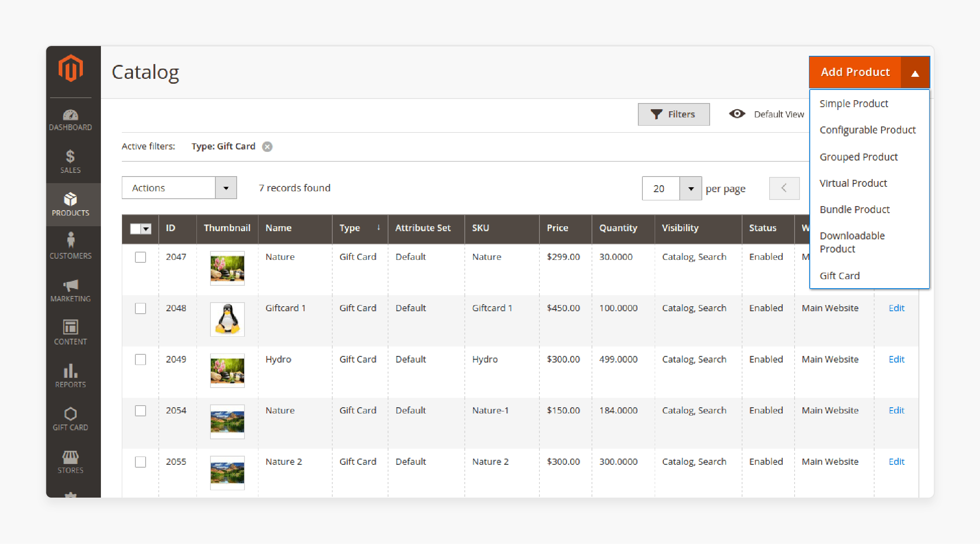
Task: Open the Filters button
Action: [674, 114]
